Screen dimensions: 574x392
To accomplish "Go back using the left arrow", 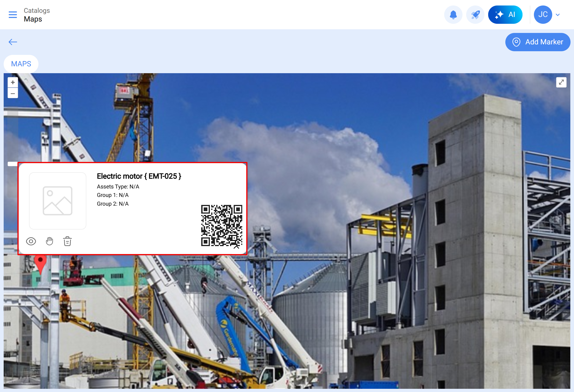I will [x=13, y=42].
